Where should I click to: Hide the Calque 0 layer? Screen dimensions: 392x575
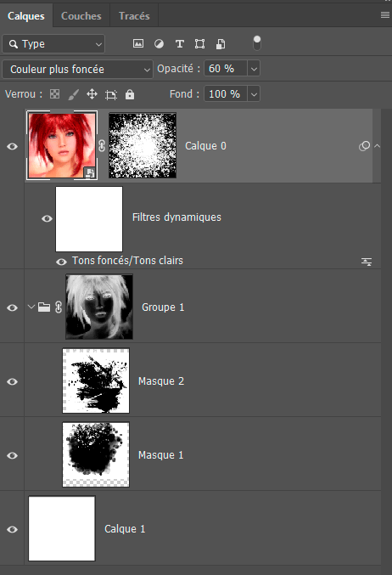pyautogui.click(x=12, y=146)
